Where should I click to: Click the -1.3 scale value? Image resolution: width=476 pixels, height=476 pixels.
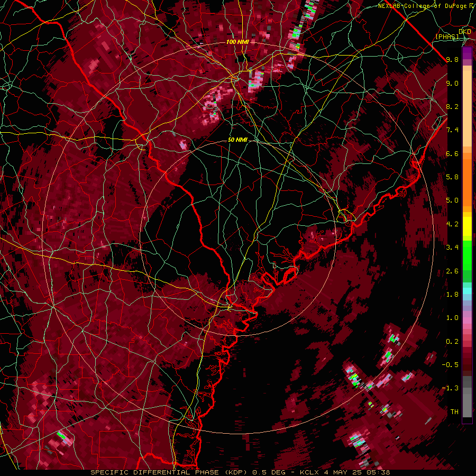(450, 388)
